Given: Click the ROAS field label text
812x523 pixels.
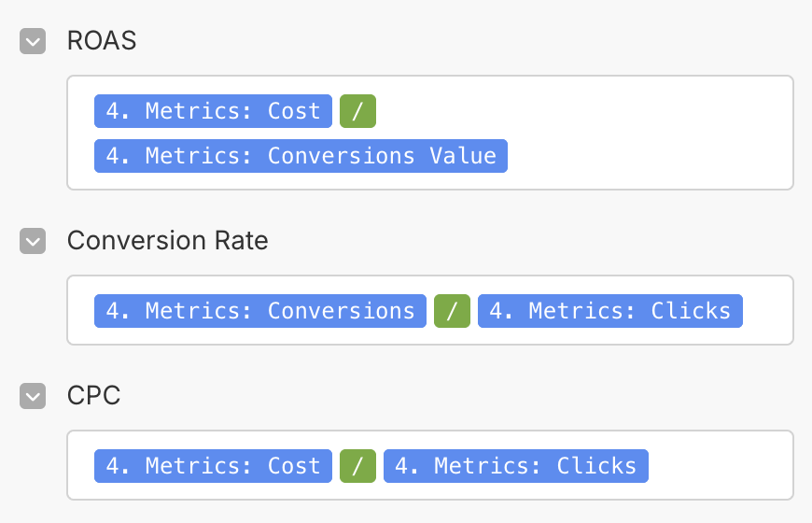Looking at the screenshot, I should (x=102, y=40).
